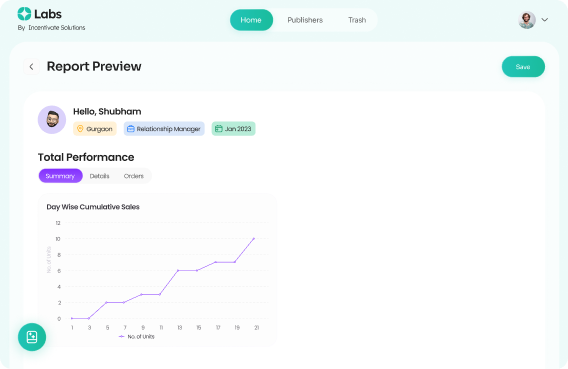Click the y-axis label 12
Screen dimensions: 568x369
(x=58, y=223)
